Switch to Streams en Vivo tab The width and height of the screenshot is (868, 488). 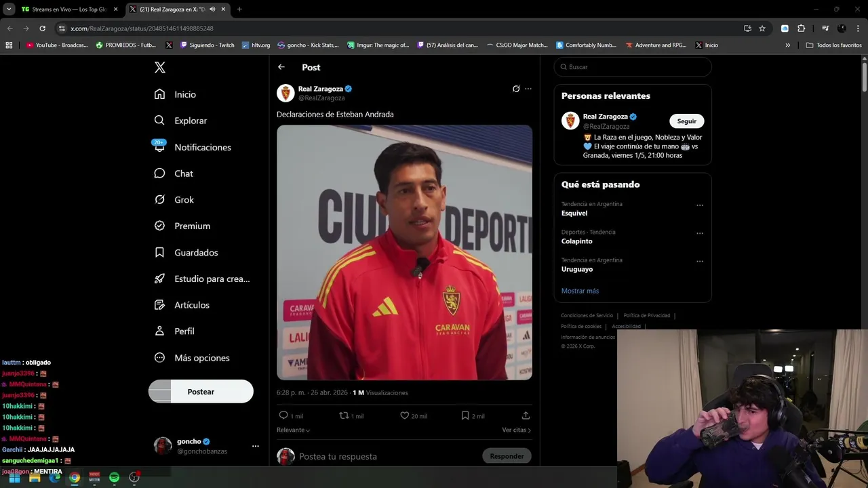click(x=69, y=9)
